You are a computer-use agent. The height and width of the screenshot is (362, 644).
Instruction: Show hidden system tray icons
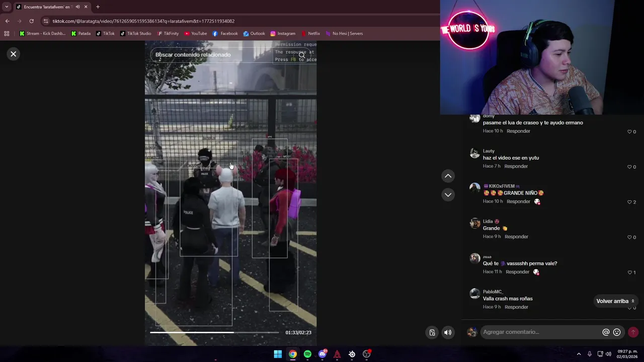tap(579, 354)
